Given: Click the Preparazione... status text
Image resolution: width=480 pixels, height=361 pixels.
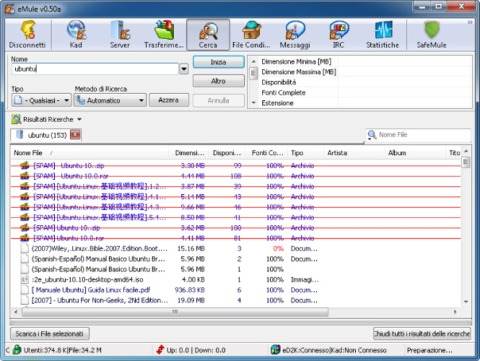Looking at the screenshot, I should pyautogui.click(x=429, y=350).
